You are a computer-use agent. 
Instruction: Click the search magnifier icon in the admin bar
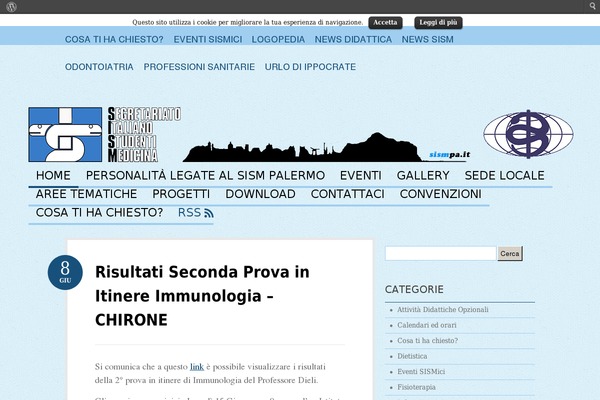(593, 7)
